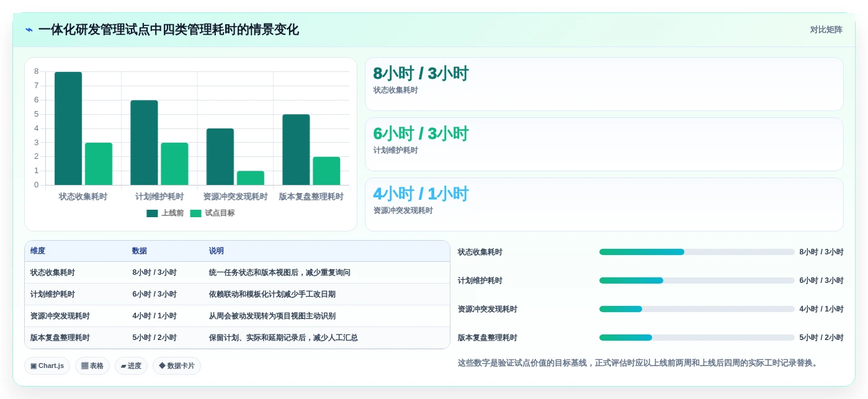
Task: Click the 版本复盘整理耗时 progress bar
Action: 697,338
